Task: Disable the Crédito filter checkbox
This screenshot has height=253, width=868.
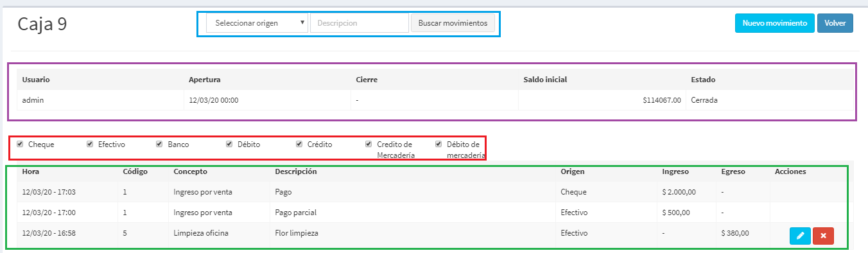Action: (299, 144)
